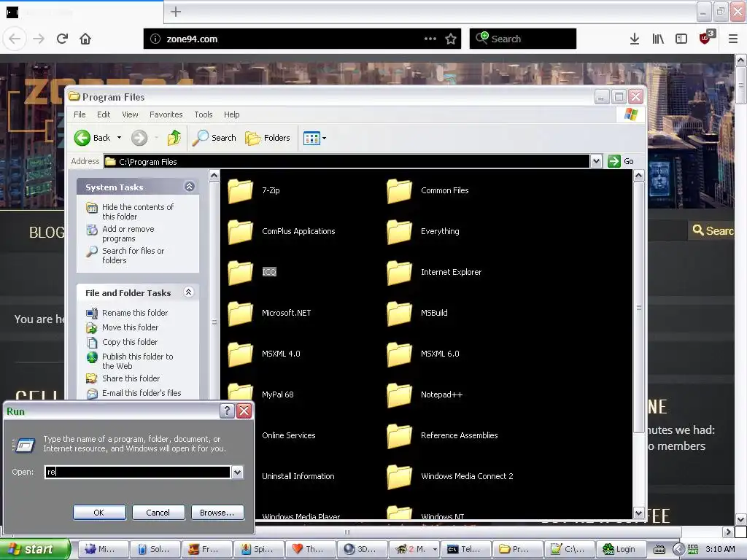
Task: Click the Up folder icon in Explorer toolbar
Action: pos(174,138)
